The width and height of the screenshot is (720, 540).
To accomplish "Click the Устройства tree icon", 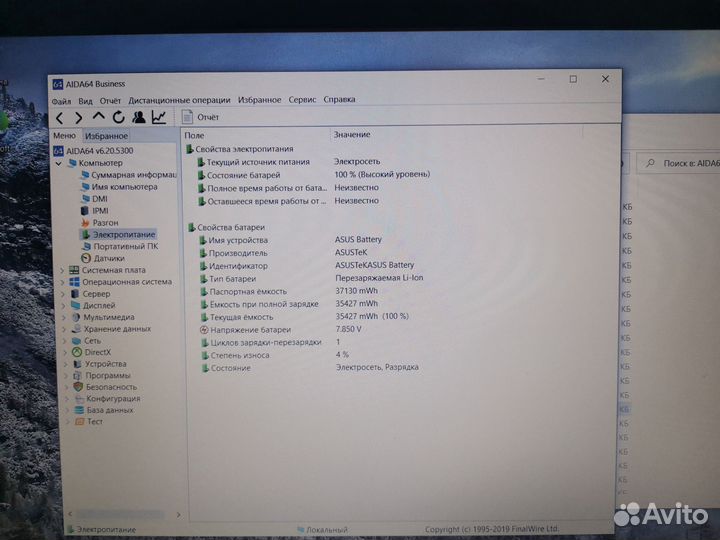I will tap(78, 364).
